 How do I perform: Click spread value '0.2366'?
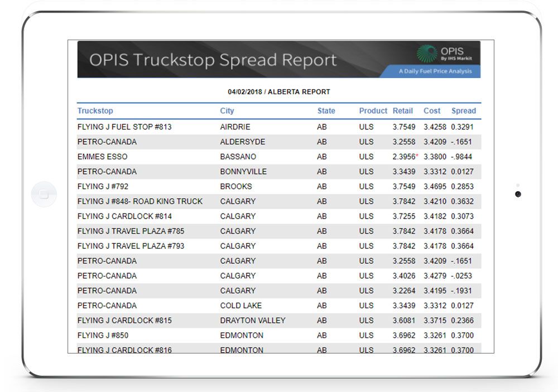click(462, 321)
